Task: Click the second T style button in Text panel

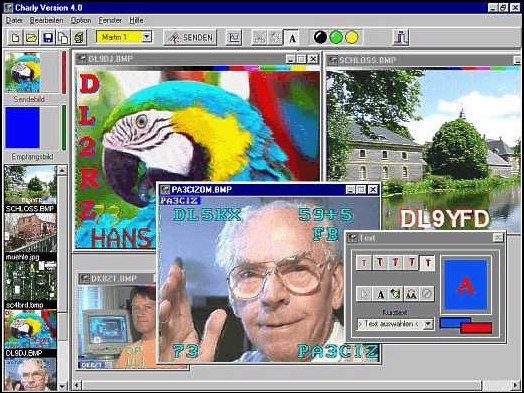Action: (x=380, y=263)
